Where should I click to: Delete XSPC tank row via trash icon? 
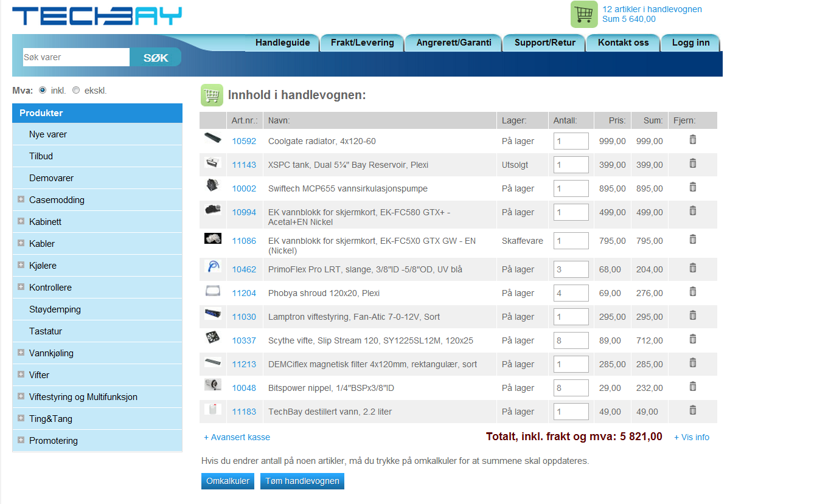click(x=692, y=164)
